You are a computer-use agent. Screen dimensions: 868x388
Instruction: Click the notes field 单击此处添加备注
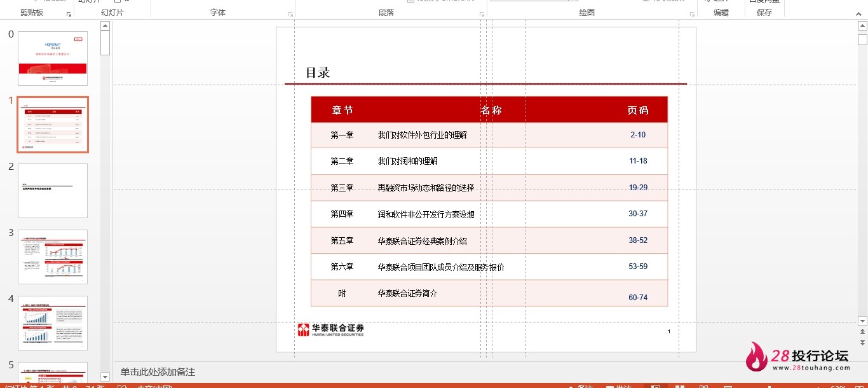158,372
